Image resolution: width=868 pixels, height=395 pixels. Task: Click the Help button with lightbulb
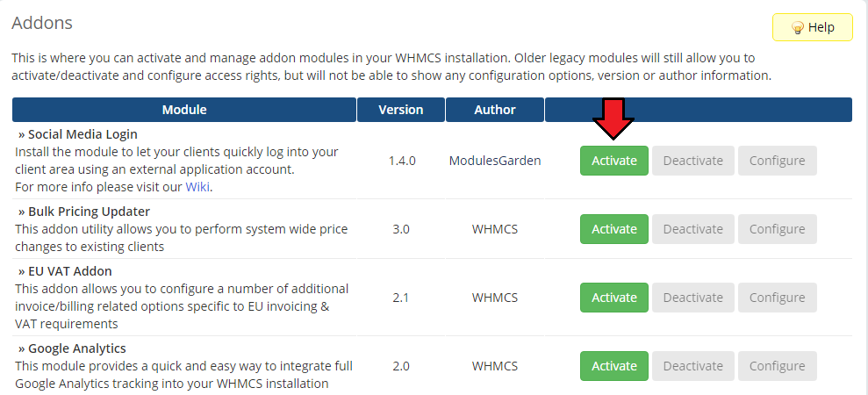click(x=812, y=27)
